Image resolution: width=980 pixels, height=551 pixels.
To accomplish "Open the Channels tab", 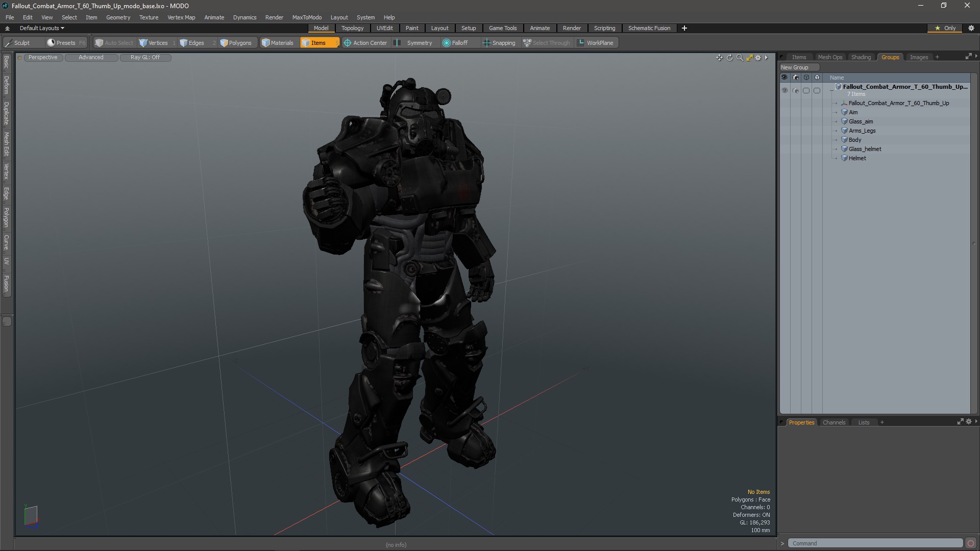I will point(834,422).
